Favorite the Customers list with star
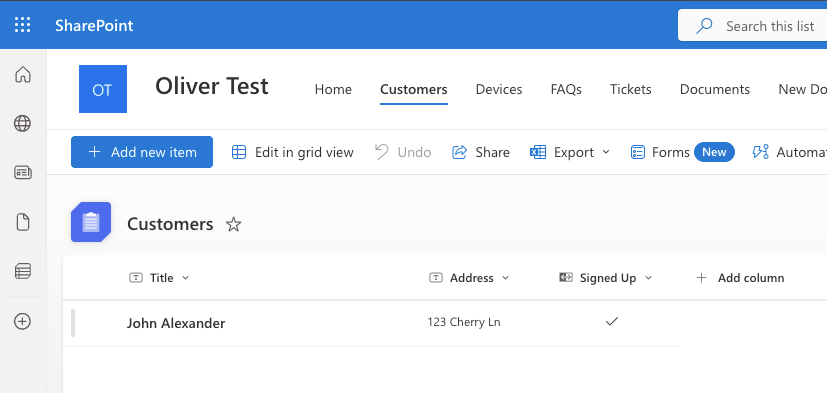Image resolution: width=827 pixels, height=393 pixels. click(233, 225)
